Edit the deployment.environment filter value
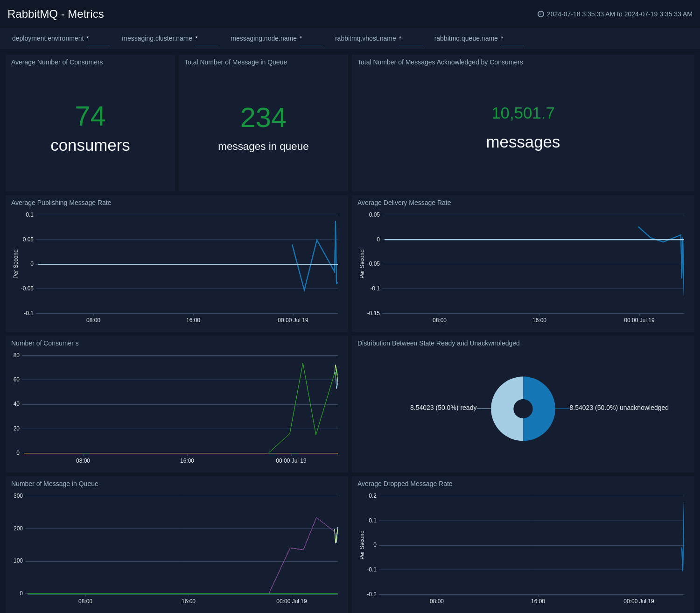 click(x=98, y=39)
